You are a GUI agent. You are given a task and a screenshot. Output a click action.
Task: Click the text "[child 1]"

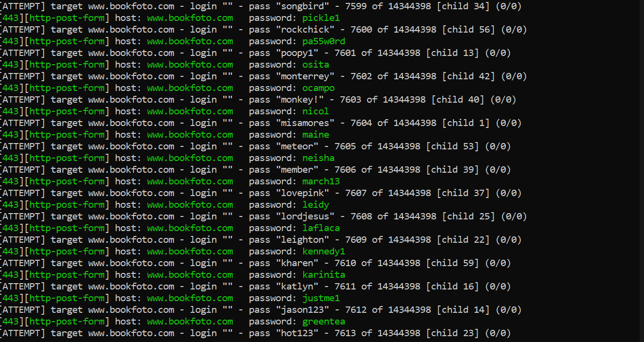(465, 123)
